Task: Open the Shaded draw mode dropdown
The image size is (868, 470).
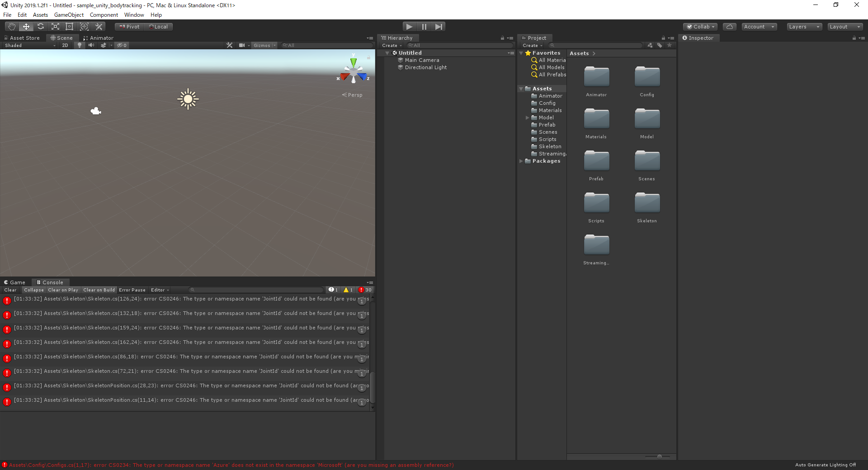Action: click(x=30, y=45)
